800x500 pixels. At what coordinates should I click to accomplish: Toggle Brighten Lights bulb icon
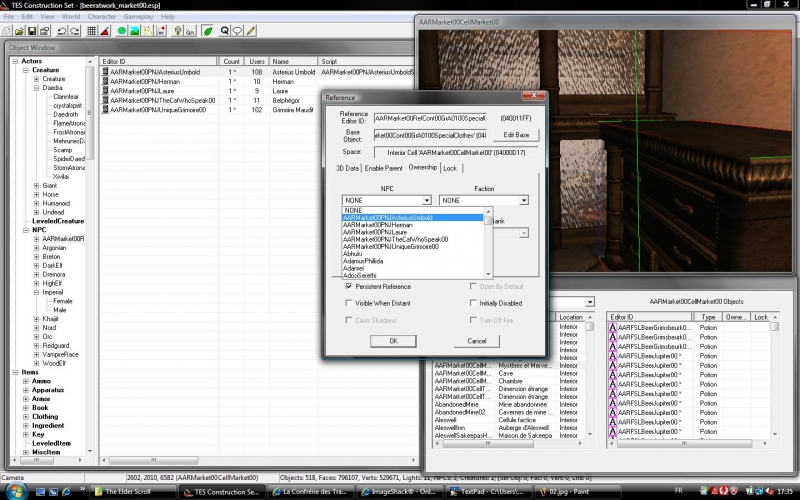178,31
